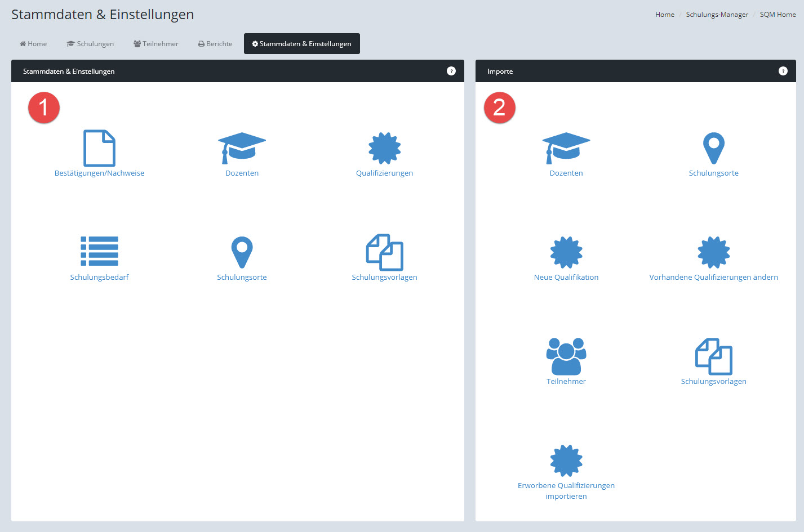Show help for Stammdaten & Einstellungen panel
Image resolution: width=804 pixels, height=532 pixels.
pyautogui.click(x=451, y=71)
